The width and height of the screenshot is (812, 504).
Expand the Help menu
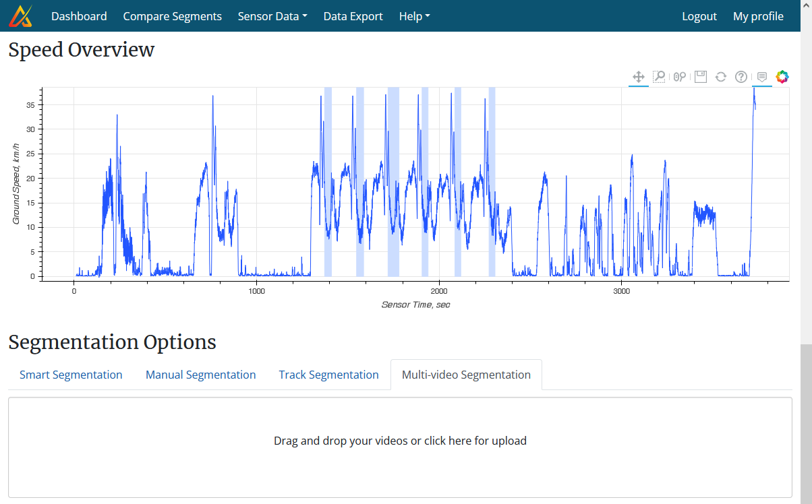coord(413,15)
